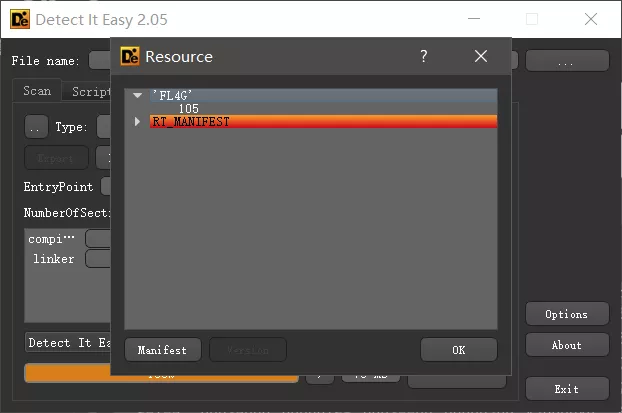Select resource item 105

[188, 109]
